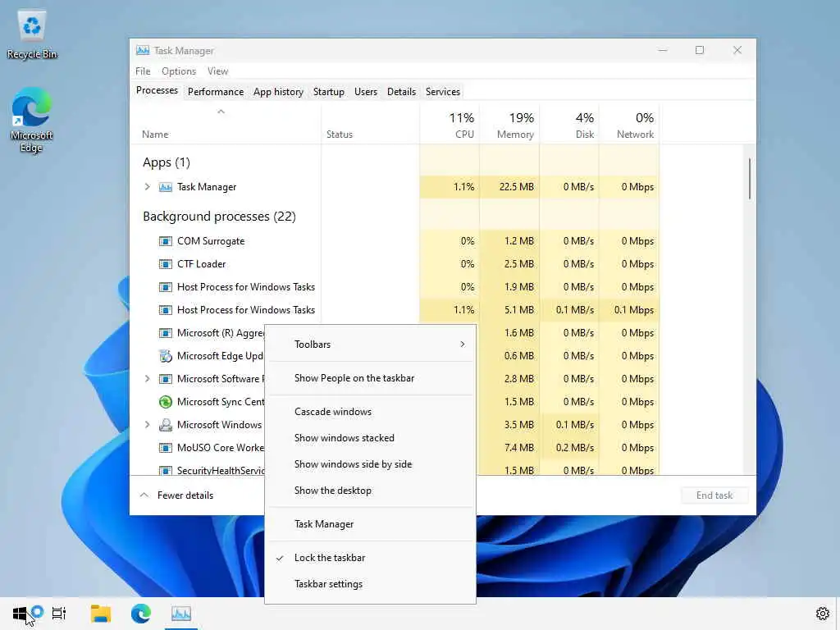Click the COM Surrogate process icon
840x630 pixels.
pyautogui.click(x=166, y=241)
